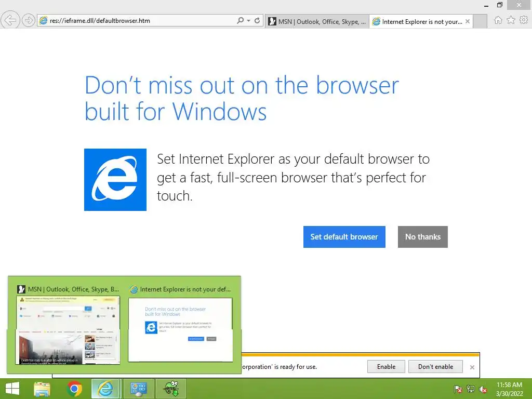Open Control Panel taskbar icon
This screenshot has width=532, height=399.
coord(138,389)
